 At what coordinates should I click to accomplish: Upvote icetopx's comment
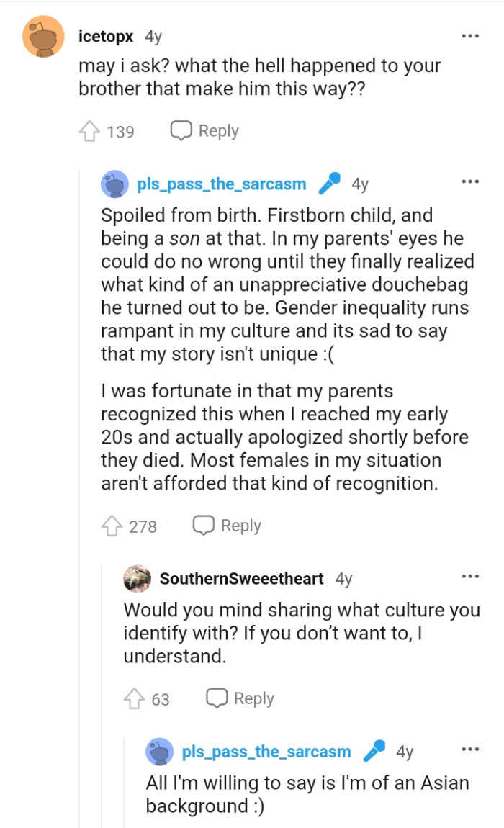(89, 132)
